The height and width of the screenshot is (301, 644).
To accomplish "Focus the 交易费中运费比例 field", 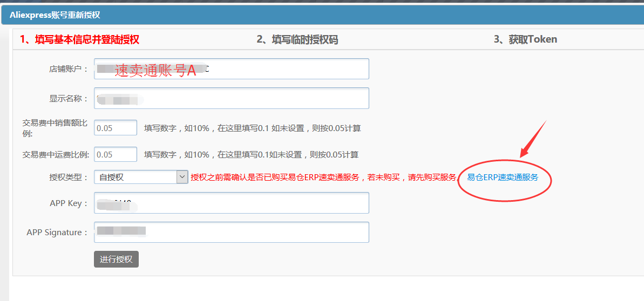I will (116, 154).
